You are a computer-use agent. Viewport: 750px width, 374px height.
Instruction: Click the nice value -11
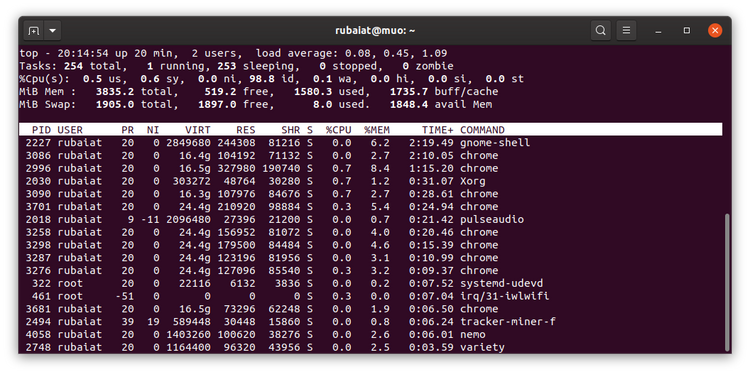[x=150, y=220]
